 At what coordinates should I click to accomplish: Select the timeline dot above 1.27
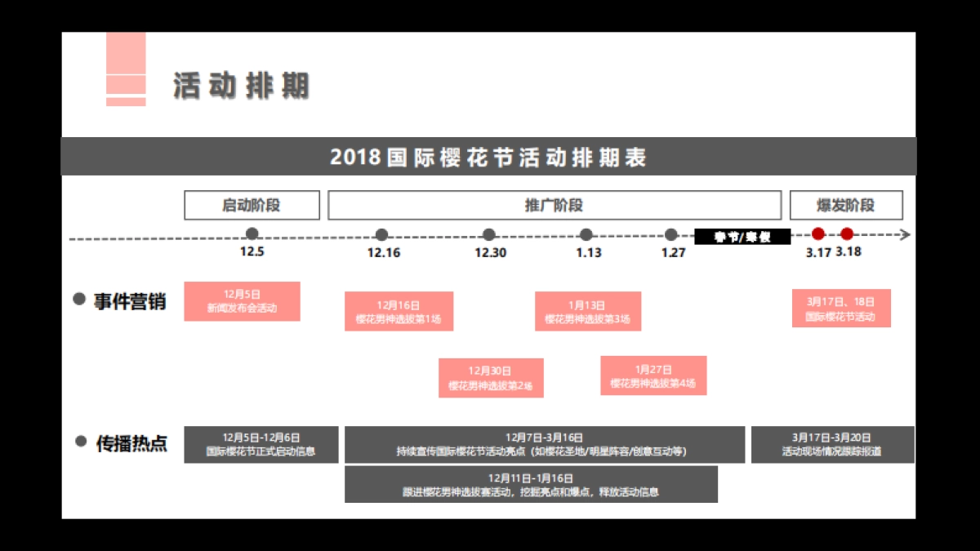coord(671,234)
